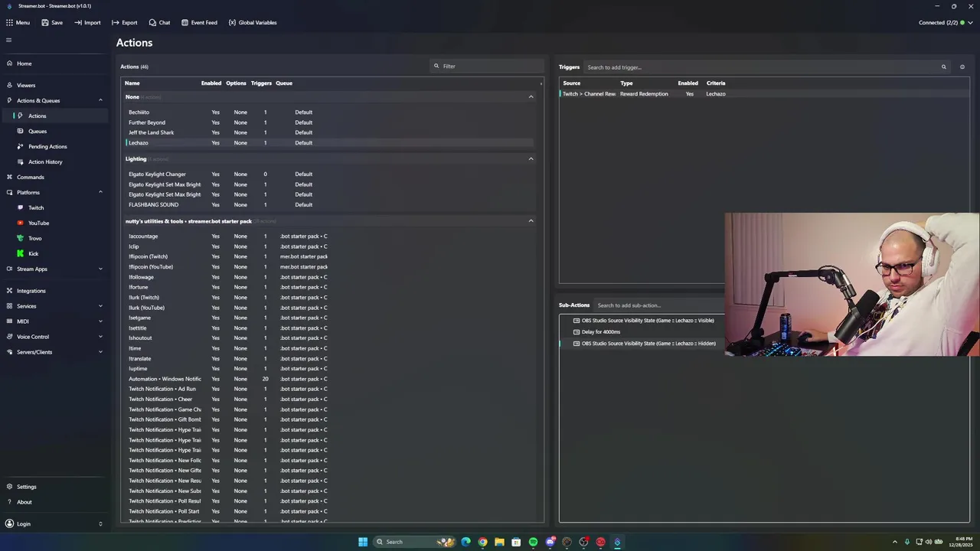The width and height of the screenshot is (980, 551).
Task: Sort actions by Name column header
Action: pos(132,83)
